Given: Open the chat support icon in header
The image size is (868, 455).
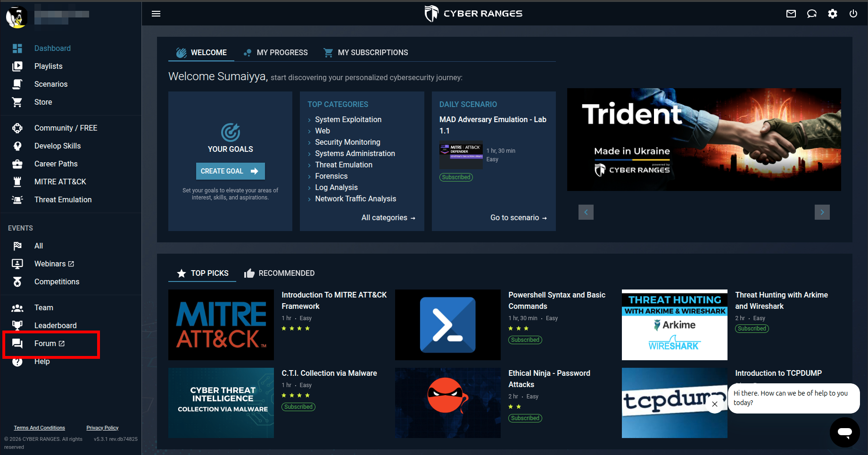Looking at the screenshot, I should click(x=812, y=14).
